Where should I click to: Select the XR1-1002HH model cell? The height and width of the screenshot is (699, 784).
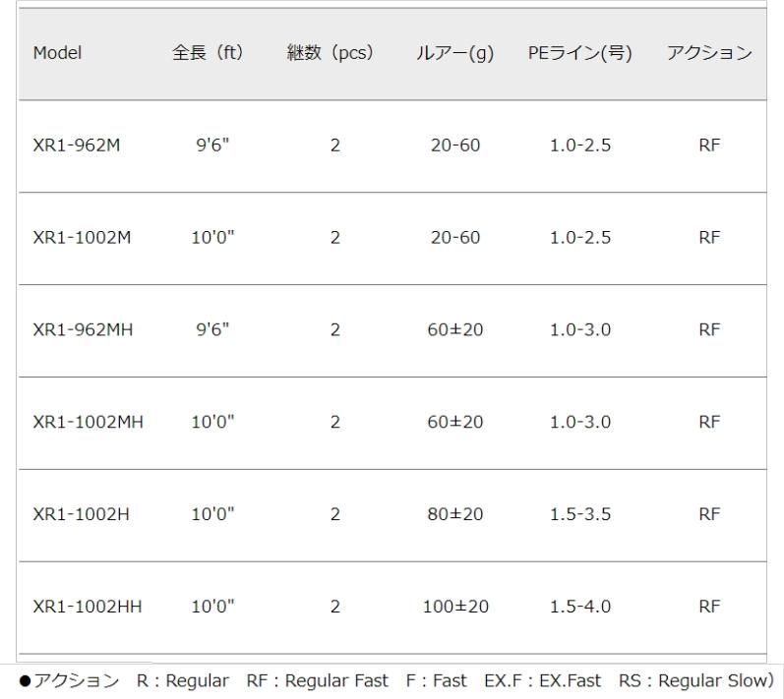[x=87, y=607]
